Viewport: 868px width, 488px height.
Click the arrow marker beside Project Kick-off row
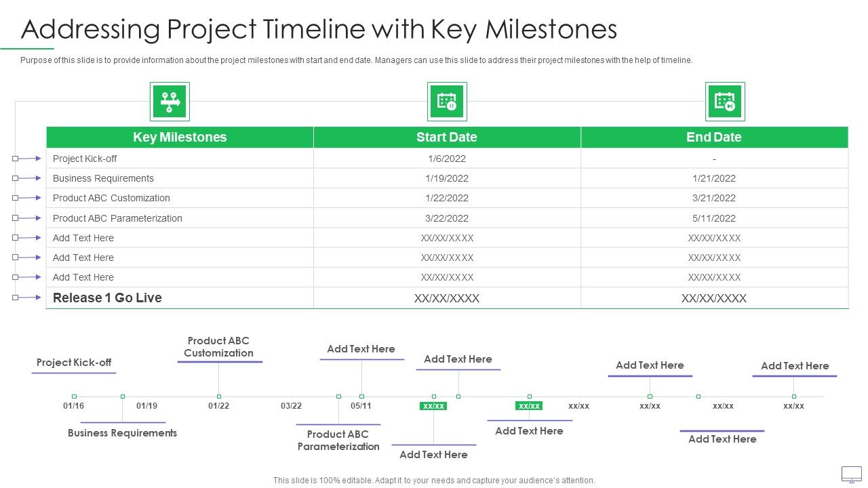[27, 159]
